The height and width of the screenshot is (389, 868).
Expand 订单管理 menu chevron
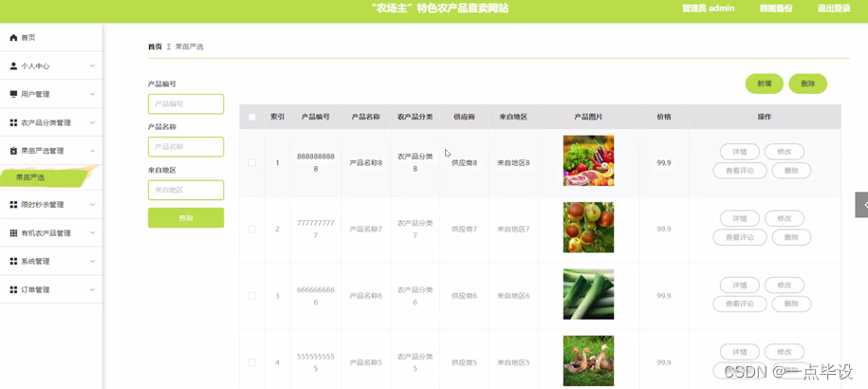(x=92, y=289)
